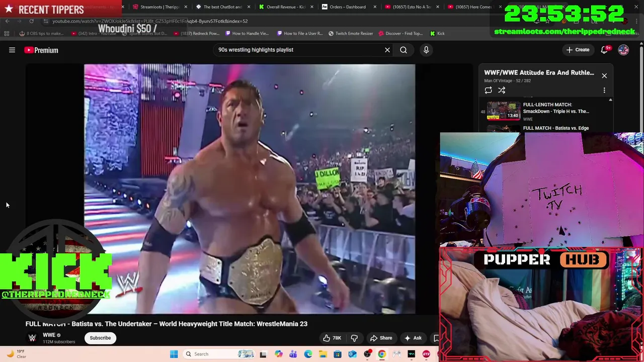Viewport: 644px width, 362px height.
Task: Go to the YouTube Premium home logo
Action: 41,50
